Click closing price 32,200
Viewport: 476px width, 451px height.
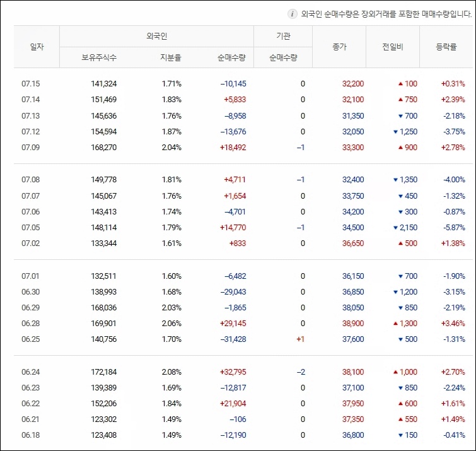353,84
